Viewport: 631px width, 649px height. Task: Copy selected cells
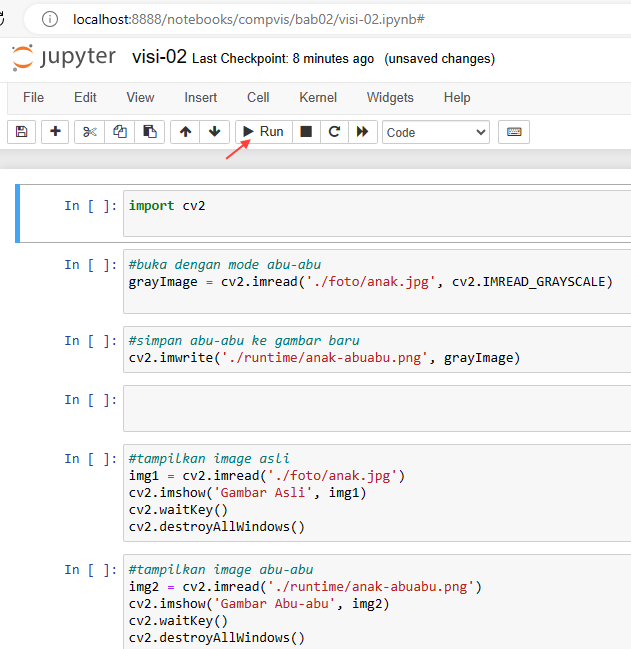(120, 132)
